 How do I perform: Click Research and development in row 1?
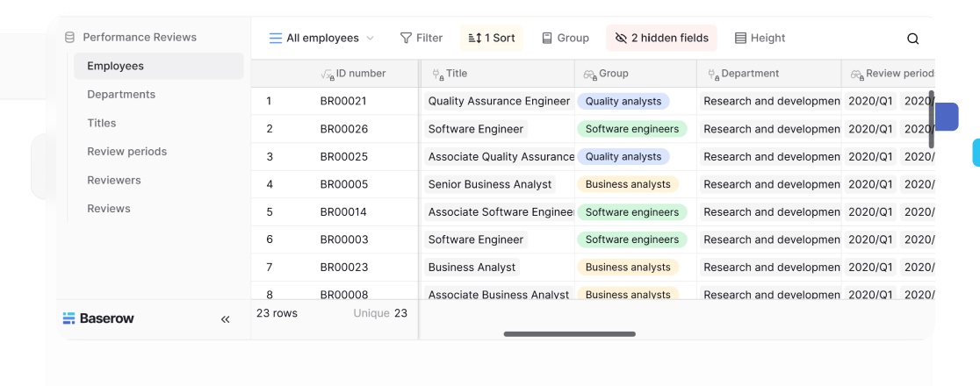(770, 101)
